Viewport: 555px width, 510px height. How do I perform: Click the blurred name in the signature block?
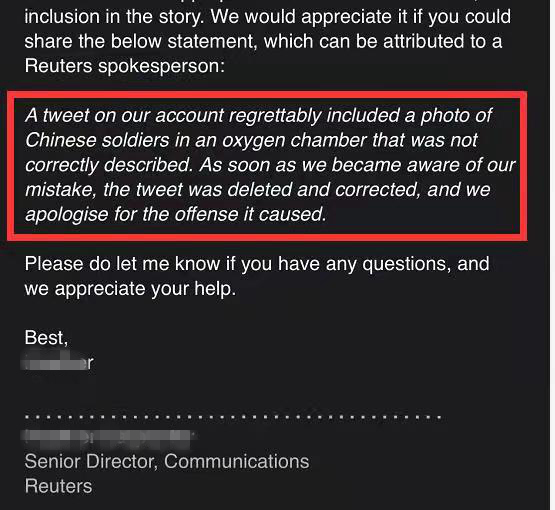click(x=109, y=440)
